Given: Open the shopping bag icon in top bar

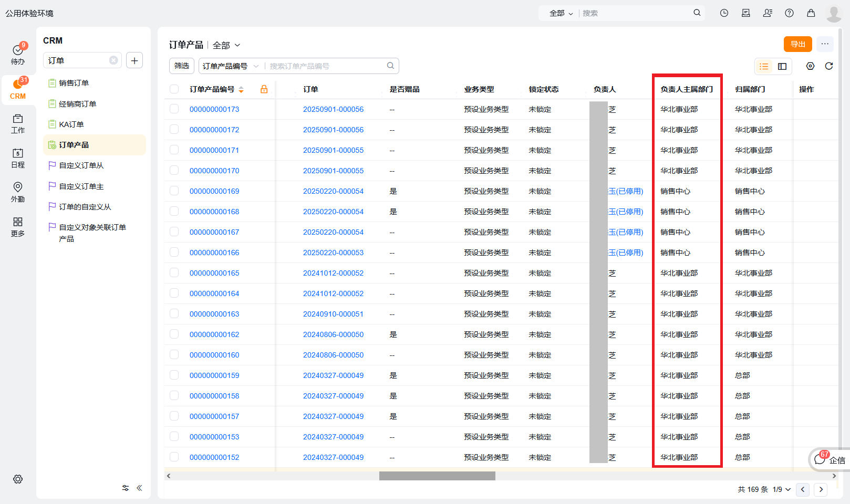Looking at the screenshot, I should (x=811, y=13).
